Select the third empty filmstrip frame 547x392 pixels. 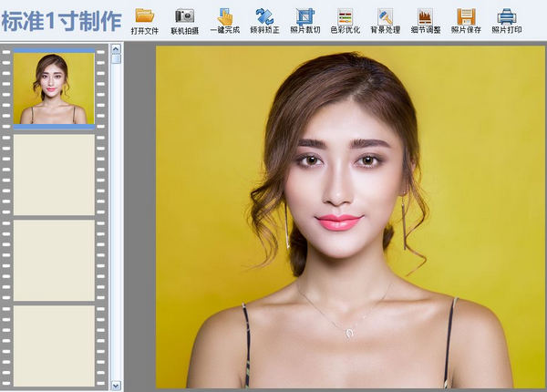click(54, 260)
